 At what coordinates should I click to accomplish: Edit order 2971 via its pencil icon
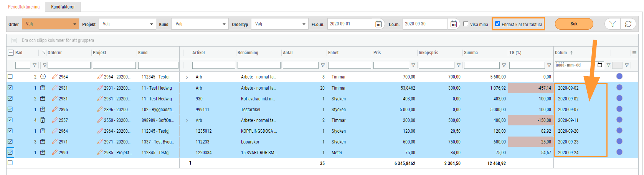point(55,142)
